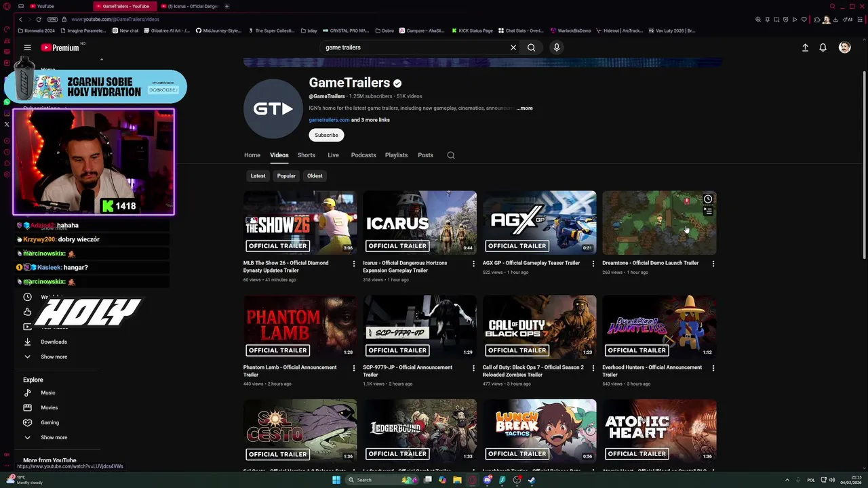Click the zoom magnifier icon in the browser toolbar
Image resolution: width=868 pixels, height=488 pixels.
pyautogui.click(x=758, y=20)
